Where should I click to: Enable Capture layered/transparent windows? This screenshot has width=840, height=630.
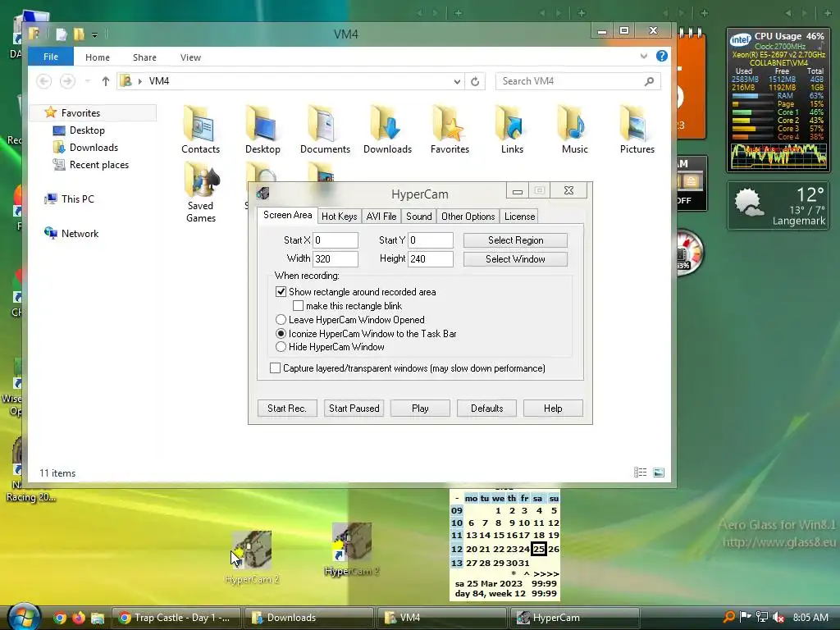click(x=275, y=368)
